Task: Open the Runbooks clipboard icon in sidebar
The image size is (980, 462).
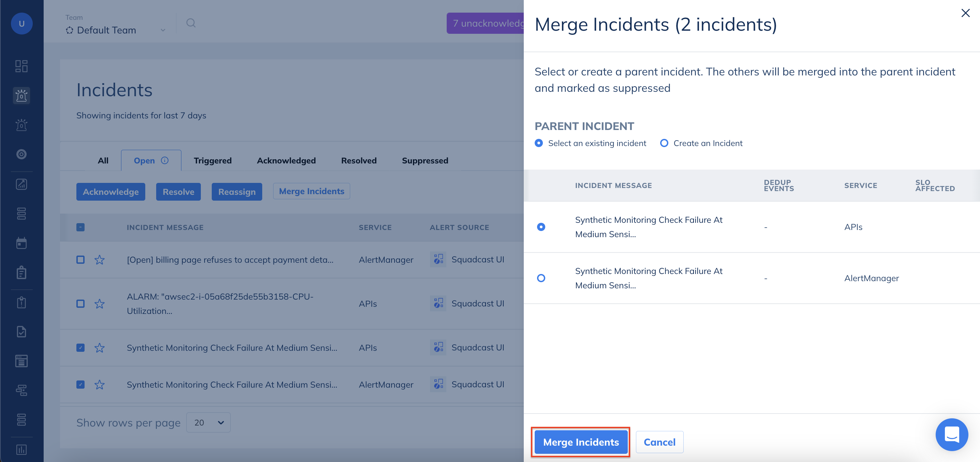Action: [21, 272]
